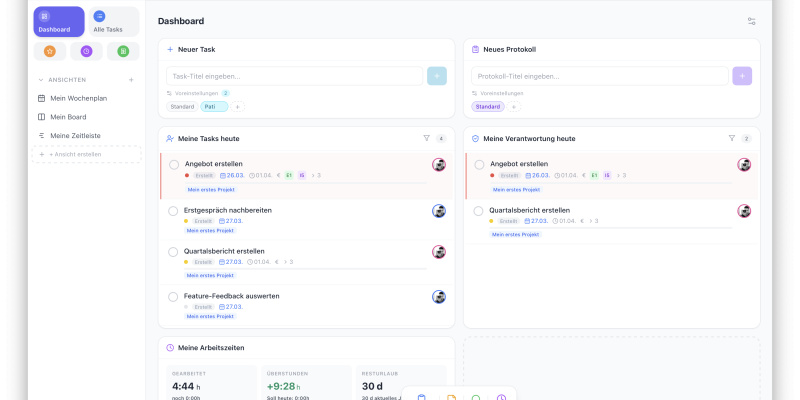Click the count badge 4 in Meine Tasks heute
800x400 pixels.
pyautogui.click(x=441, y=139)
